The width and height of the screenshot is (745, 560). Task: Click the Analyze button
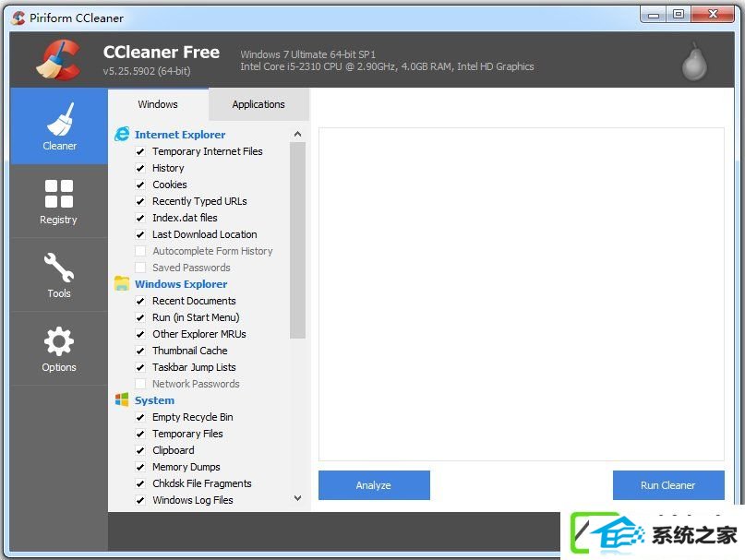click(x=374, y=485)
